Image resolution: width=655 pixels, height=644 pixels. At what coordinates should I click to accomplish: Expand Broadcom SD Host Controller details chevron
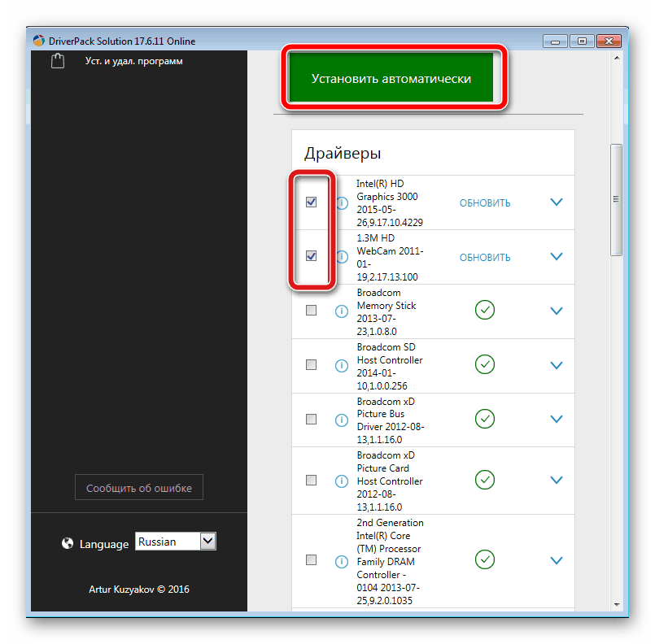pyautogui.click(x=557, y=365)
